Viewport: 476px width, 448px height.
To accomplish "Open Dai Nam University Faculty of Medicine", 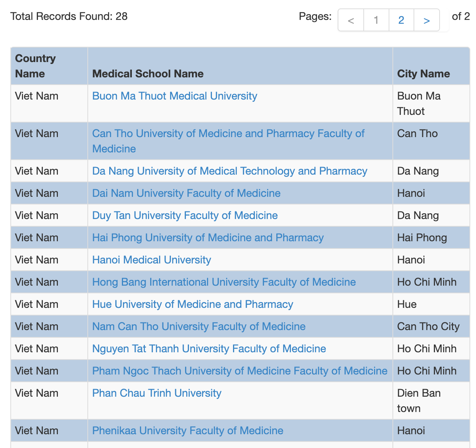I will coord(186,193).
